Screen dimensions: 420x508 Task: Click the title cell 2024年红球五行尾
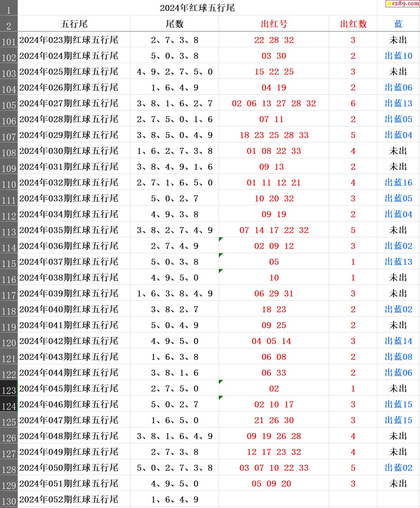[x=197, y=8]
